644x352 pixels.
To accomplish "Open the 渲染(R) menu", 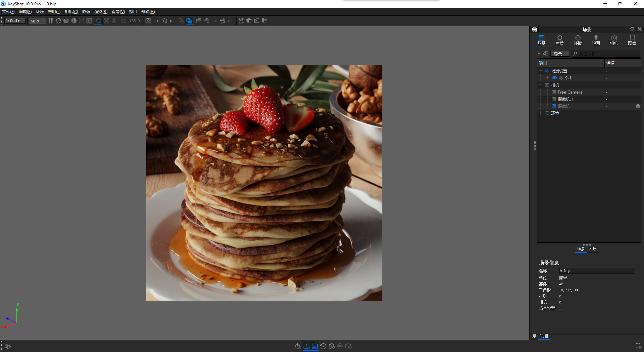I will point(100,11).
